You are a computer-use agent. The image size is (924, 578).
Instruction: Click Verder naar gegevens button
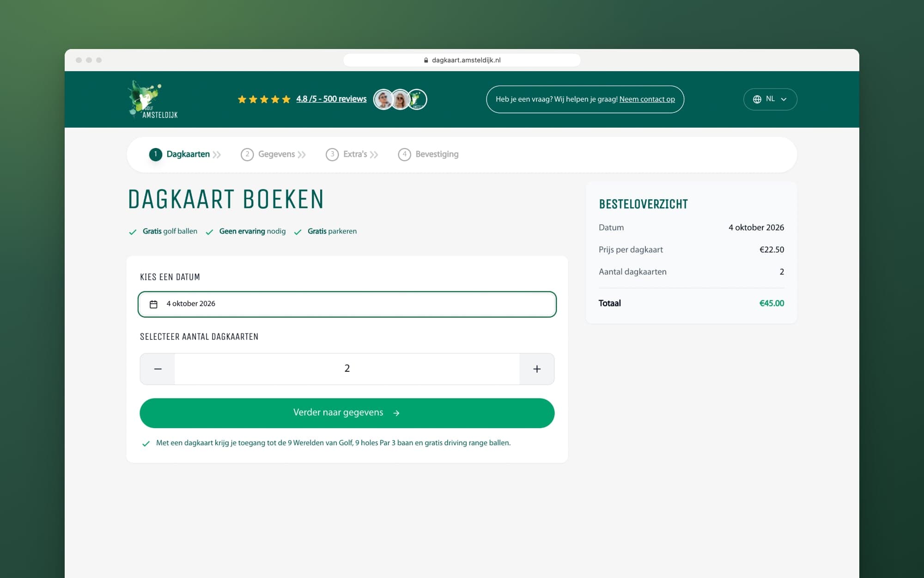pyautogui.click(x=347, y=413)
